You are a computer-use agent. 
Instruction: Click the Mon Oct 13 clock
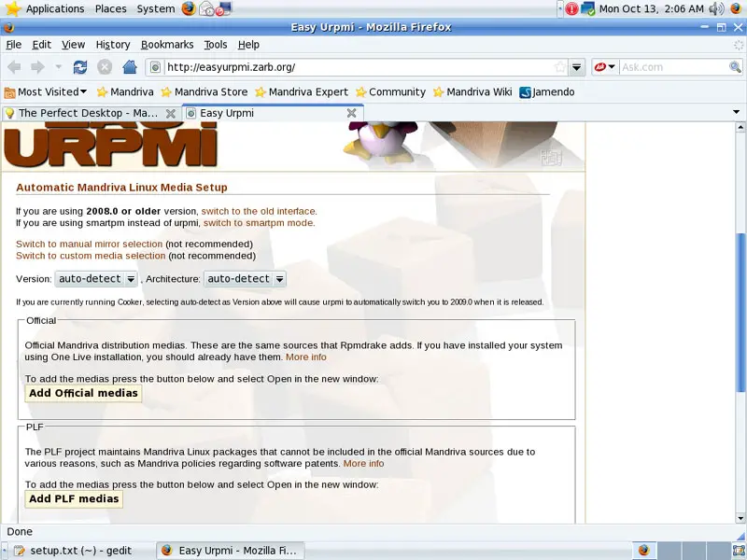pyautogui.click(x=651, y=8)
